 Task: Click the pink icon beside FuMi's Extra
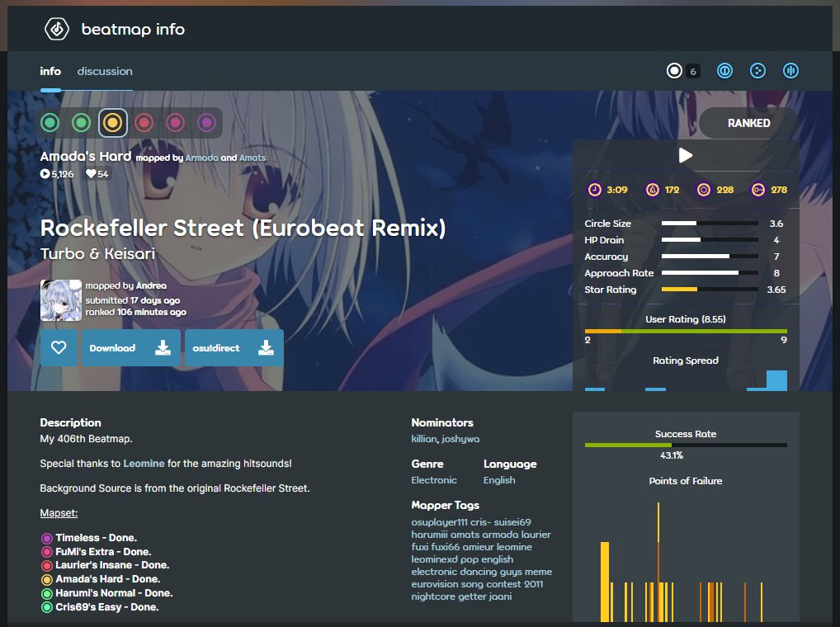(46, 552)
